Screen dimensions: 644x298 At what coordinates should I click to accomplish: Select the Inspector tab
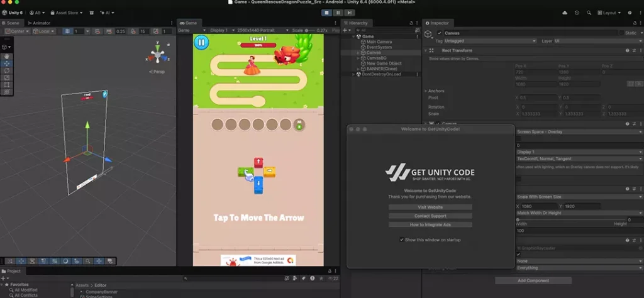point(438,23)
